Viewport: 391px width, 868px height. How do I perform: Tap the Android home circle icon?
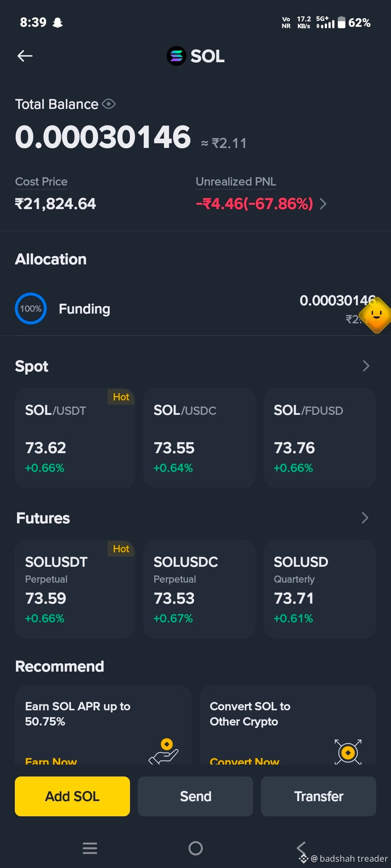coord(195,848)
